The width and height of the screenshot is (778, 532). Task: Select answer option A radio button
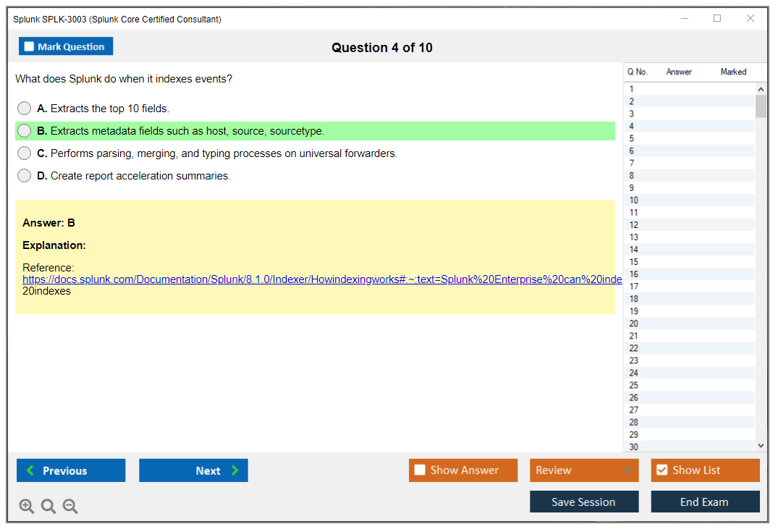(25, 109)
